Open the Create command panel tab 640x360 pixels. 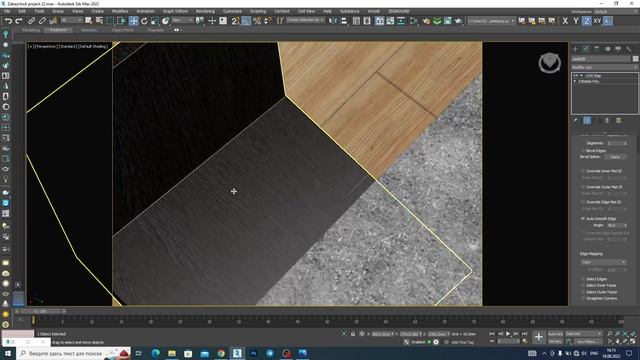[x=576, y=49]
